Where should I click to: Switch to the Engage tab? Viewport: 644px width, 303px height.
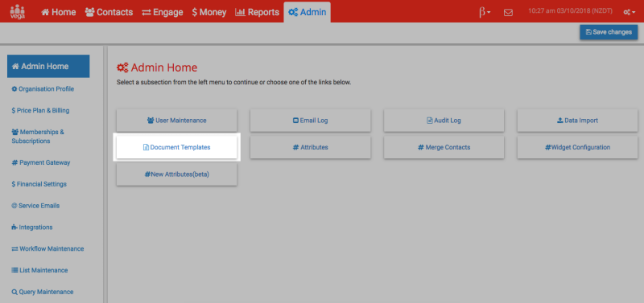coord(163,12)
